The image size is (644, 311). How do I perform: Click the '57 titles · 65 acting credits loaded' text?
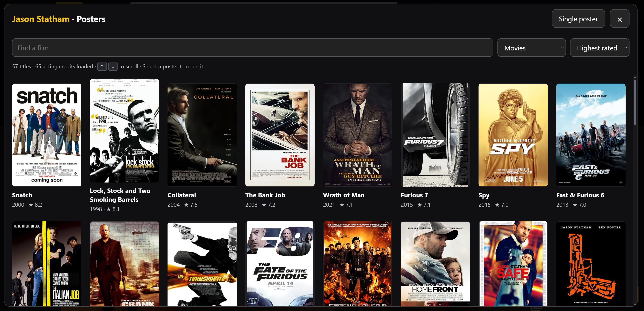(x=53, y=66)
